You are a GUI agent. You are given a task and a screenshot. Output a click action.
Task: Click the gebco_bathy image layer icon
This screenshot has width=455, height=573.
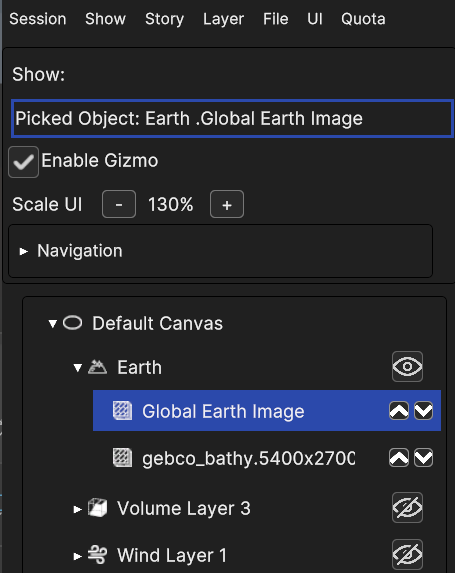coord(122,458)
